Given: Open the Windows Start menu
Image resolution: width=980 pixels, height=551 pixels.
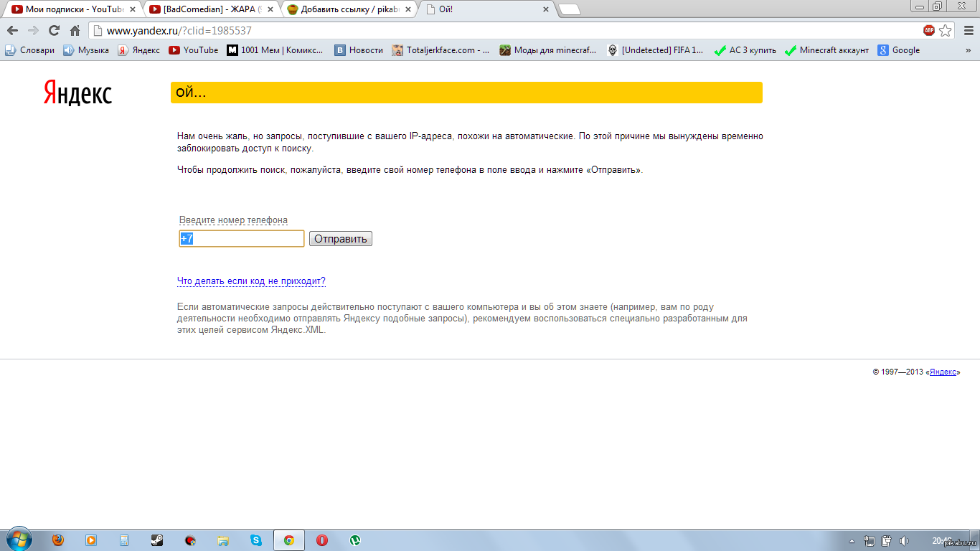Looking at the screenshot, I should [x=18, y=540].
